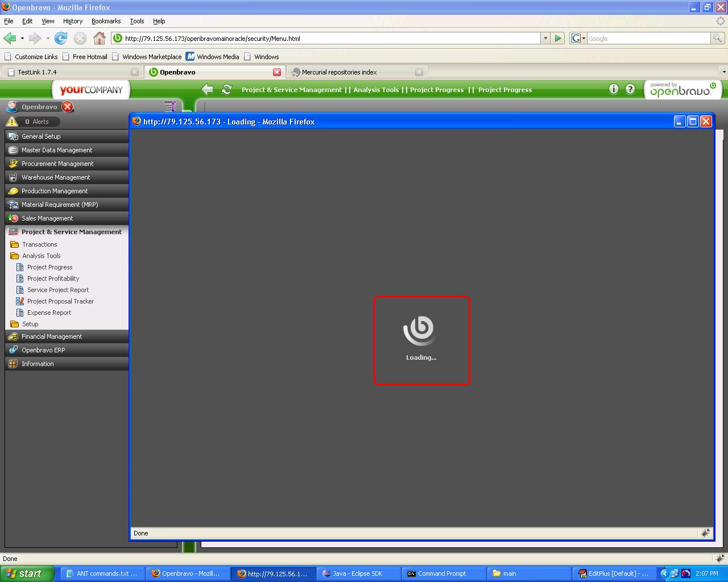Screen dimensions: 728x582
Task: Click the Windows Media bookmark
Action: point(213,57)
